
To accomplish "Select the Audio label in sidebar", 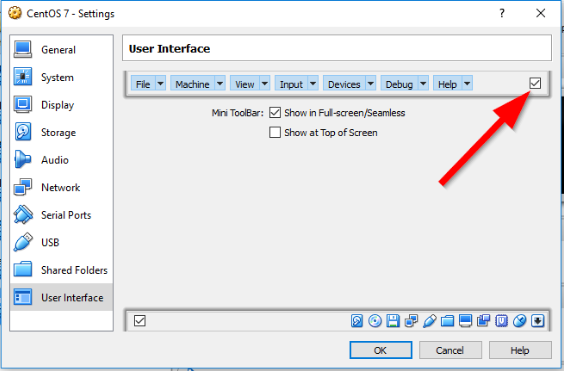I will (55, 160).
